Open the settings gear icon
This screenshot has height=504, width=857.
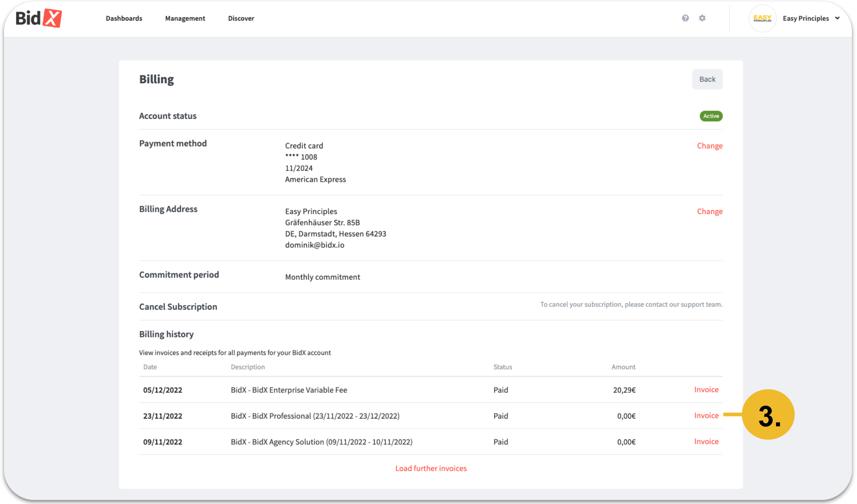tap(702, 18)
